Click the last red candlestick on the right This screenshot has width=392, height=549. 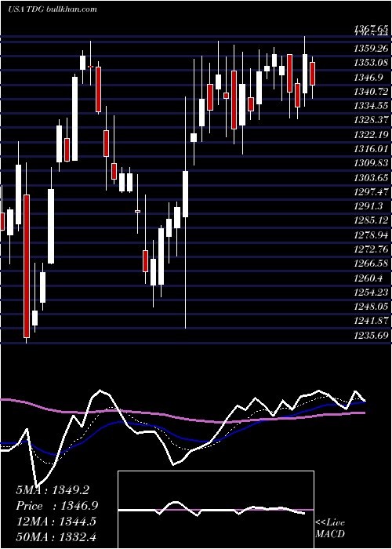(312, 74)
